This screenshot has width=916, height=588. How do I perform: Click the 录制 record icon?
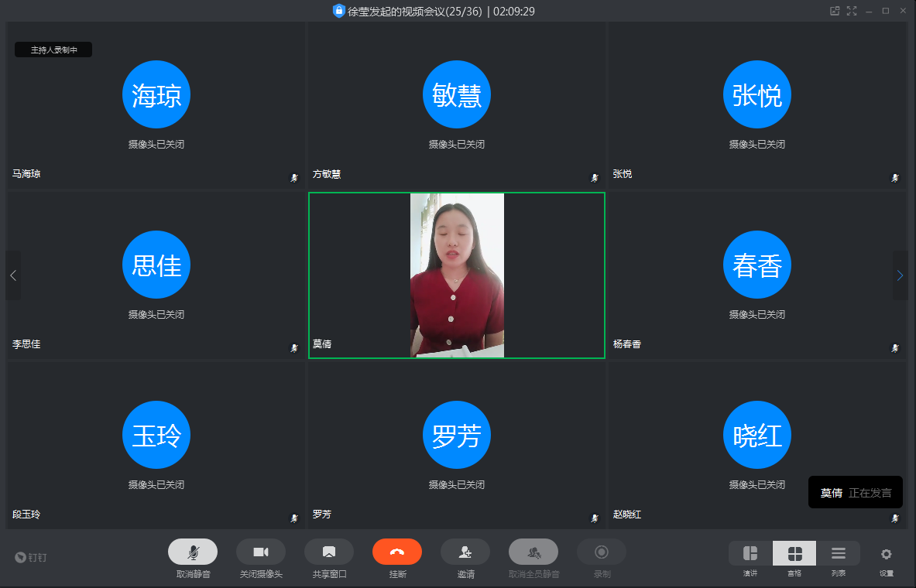pos(602,552)
